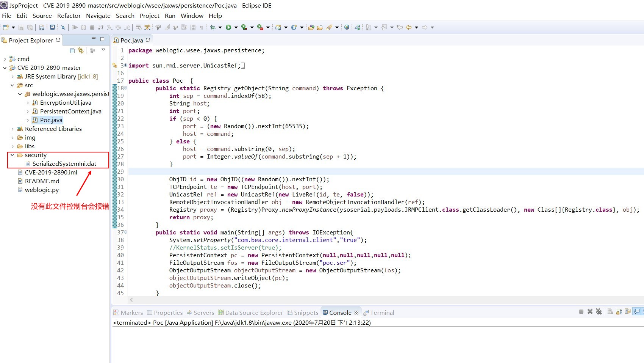Click the Search flashlight toolbar icon
This screenshot has width=644, height=363.
coord(330,27)
